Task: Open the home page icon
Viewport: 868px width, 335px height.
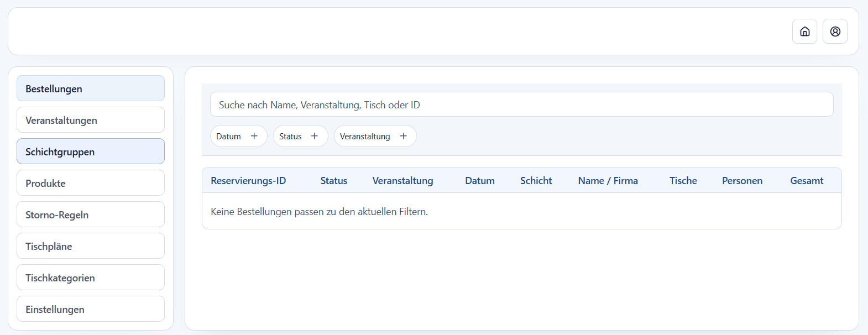Action: [804, 32]
